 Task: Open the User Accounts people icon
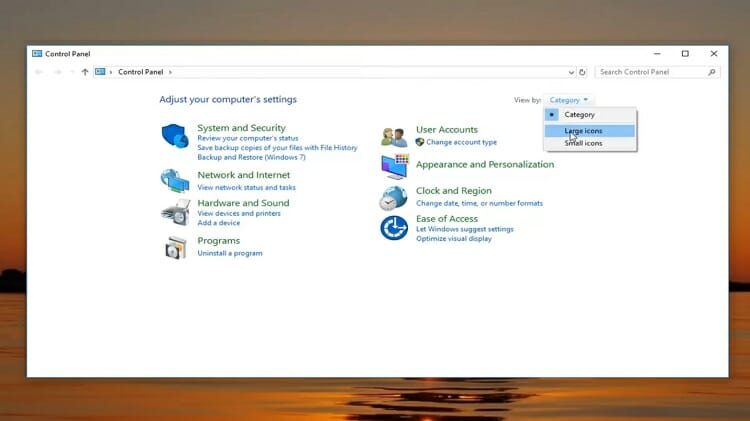(394, 137)
